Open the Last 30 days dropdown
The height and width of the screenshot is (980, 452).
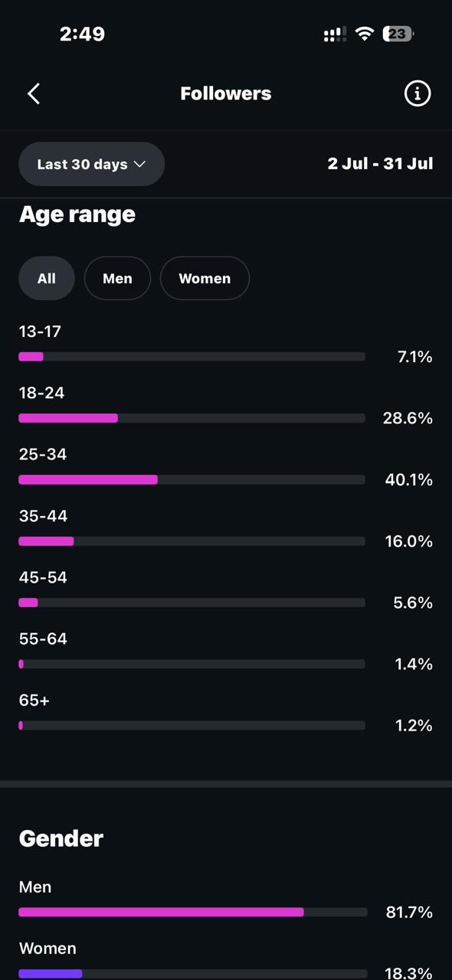[x=92, y=164]
